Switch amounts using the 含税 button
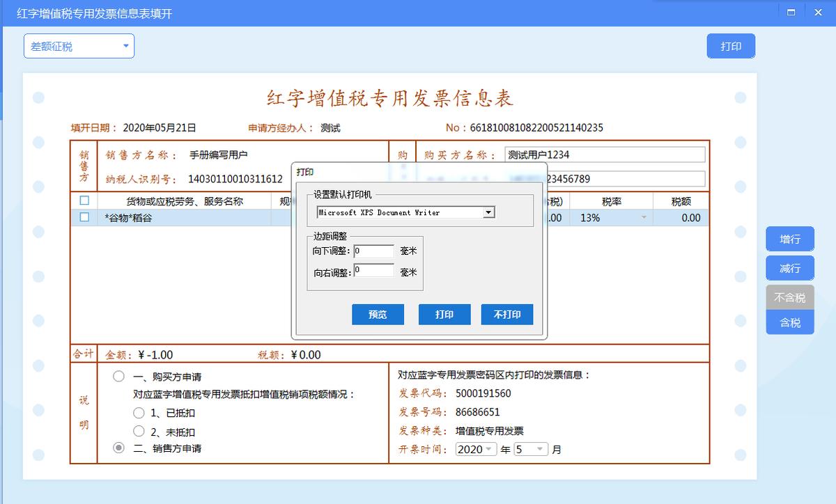Screen dimensions: 836x504 (x=789, y=322)
